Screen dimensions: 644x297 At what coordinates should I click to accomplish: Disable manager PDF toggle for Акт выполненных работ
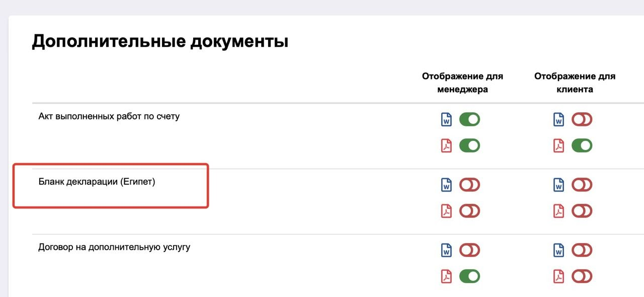[469, 146]
